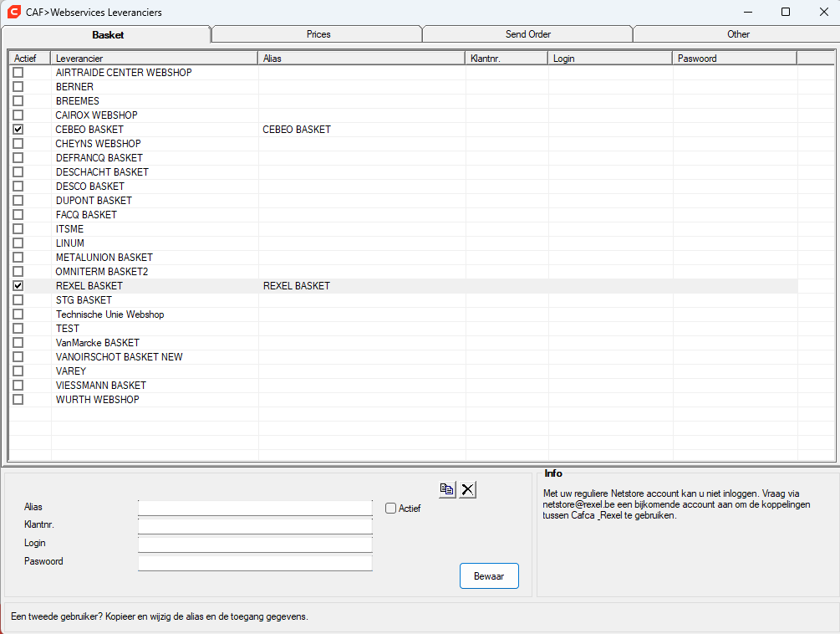Toggle the Actief checkbox beside the Alias field

[390, 508]
